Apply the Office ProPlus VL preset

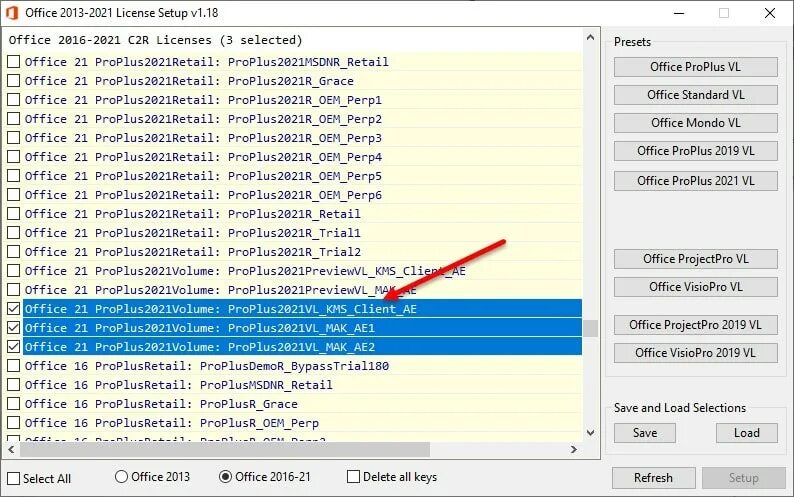(x=696, y=67)
